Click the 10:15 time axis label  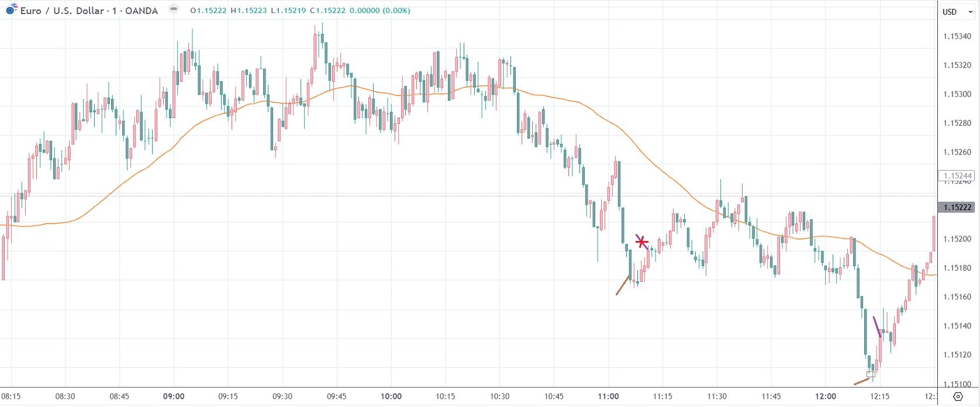coord(446,396)
